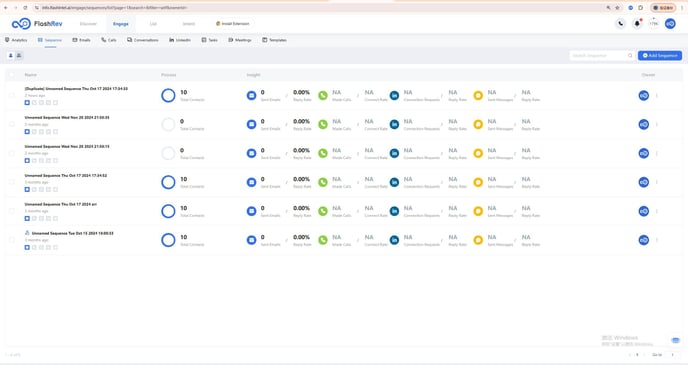Open the Unnamed Sequence Tue Oct 15 link
688x365 pixels.
72,233
